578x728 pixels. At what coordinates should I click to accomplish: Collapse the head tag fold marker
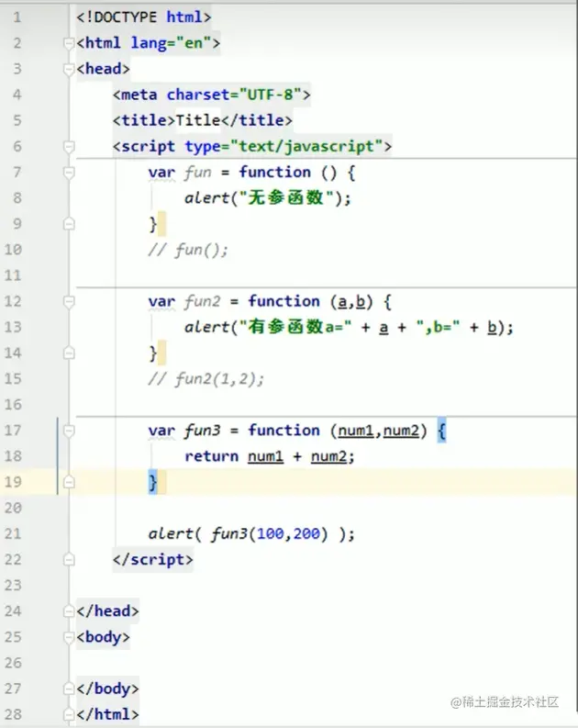(x=69, y=70)
